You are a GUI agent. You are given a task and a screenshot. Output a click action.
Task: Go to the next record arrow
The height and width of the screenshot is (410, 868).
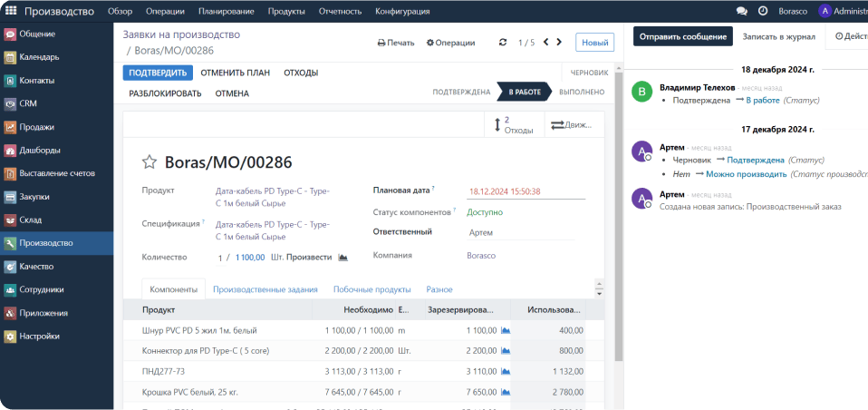point(559,42)
